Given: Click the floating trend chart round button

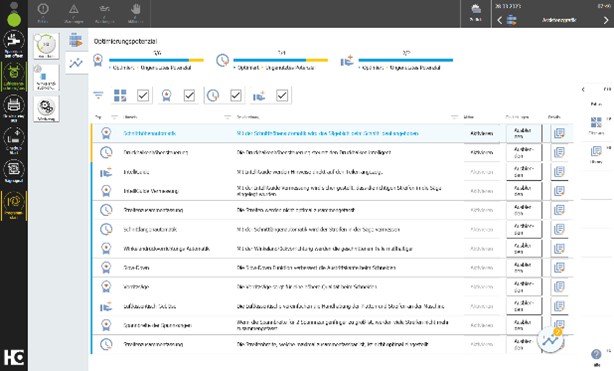Looking at the screenshot, I should tap(551, 340).
